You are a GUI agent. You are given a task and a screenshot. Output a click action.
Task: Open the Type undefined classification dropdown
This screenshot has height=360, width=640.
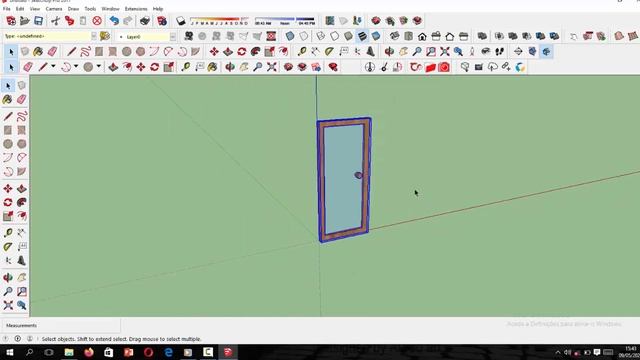click(94, 36)
